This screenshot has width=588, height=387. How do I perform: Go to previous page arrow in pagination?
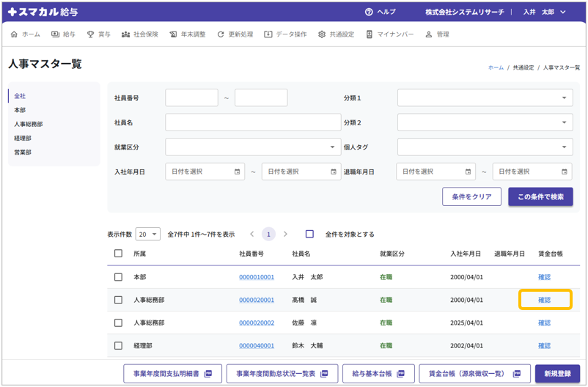point(252,235)
